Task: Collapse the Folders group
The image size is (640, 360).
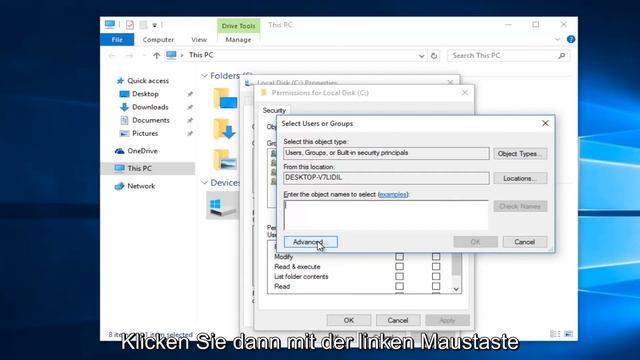Action: click(x=204, y=76)
